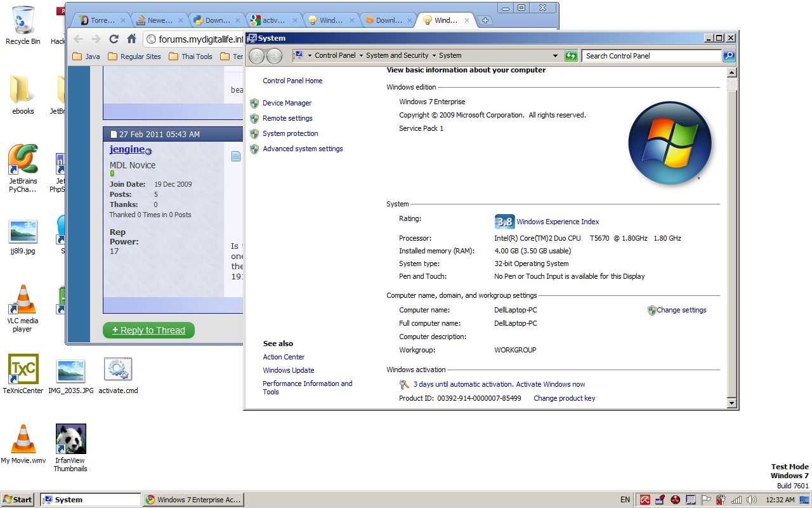Click Change product key link
The image size is (812, 508).
[x=565, y=399]
